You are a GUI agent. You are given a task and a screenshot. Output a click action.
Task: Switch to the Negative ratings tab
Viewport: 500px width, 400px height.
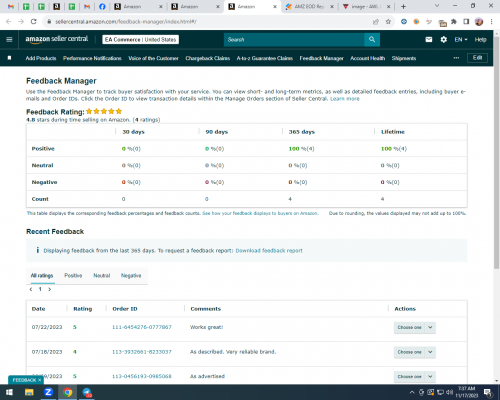[x=131, y=275]
